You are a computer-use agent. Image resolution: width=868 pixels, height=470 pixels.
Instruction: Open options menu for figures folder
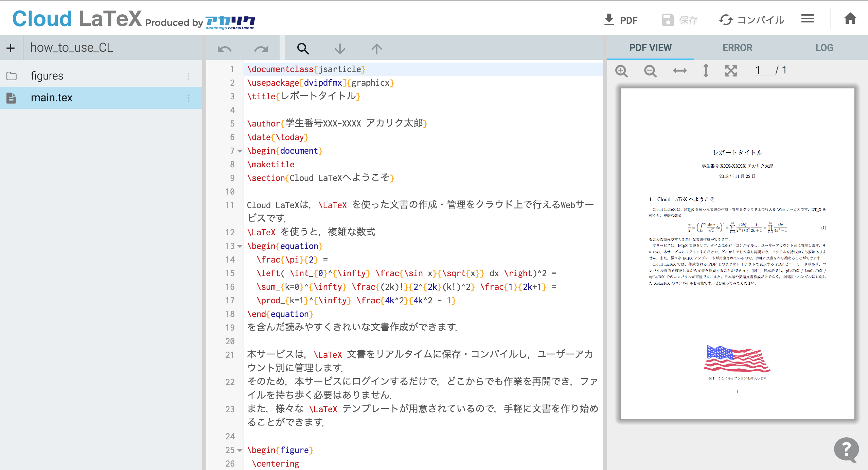pyautogui.click(x=189, y=76)
